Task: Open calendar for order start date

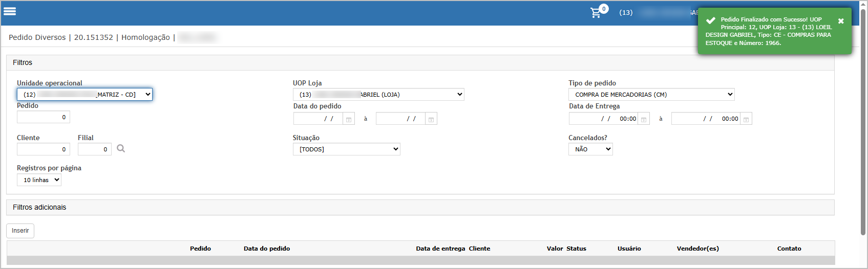Action: [349, 119]
